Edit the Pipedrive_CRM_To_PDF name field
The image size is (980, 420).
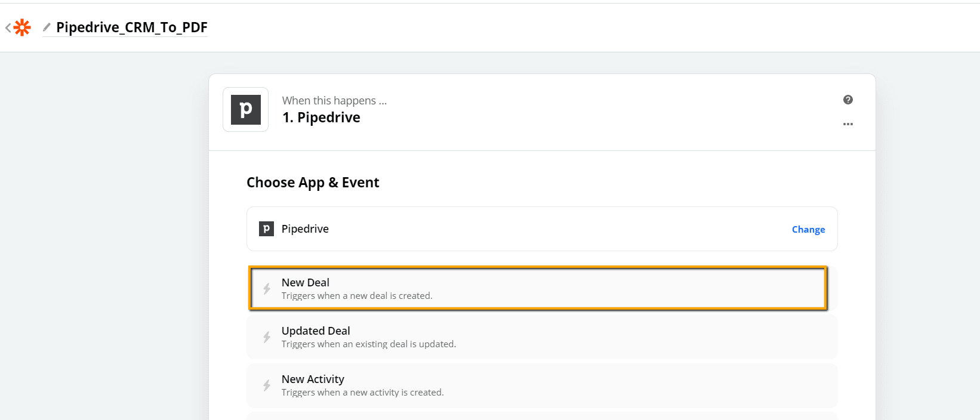tap(131, 27)
